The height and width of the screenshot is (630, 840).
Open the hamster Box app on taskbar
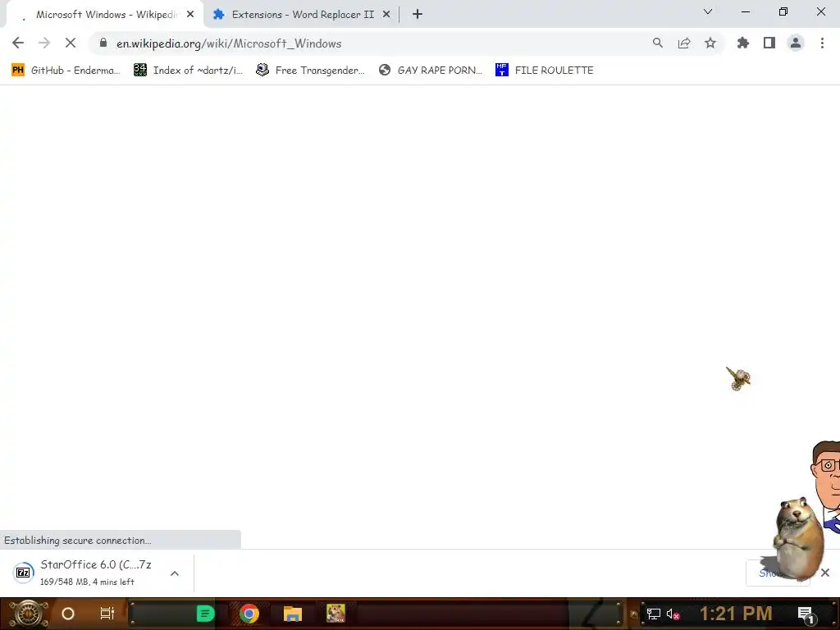click(336, 614)
